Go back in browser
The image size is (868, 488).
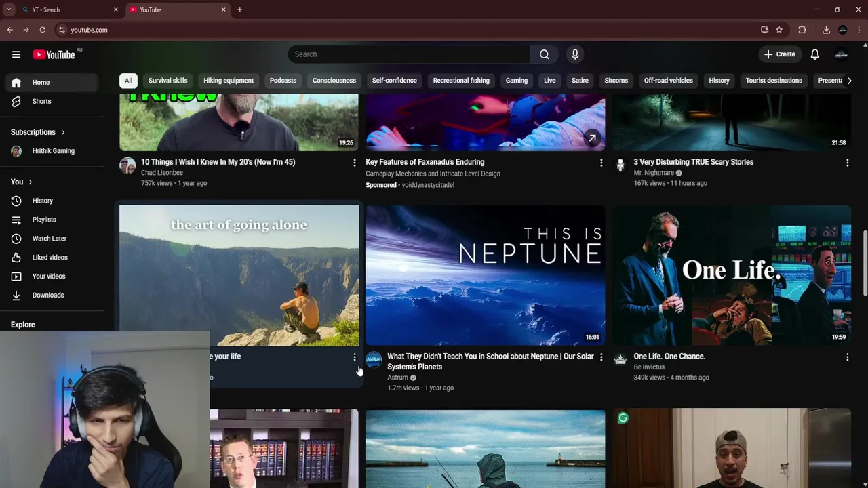[10, 30]
